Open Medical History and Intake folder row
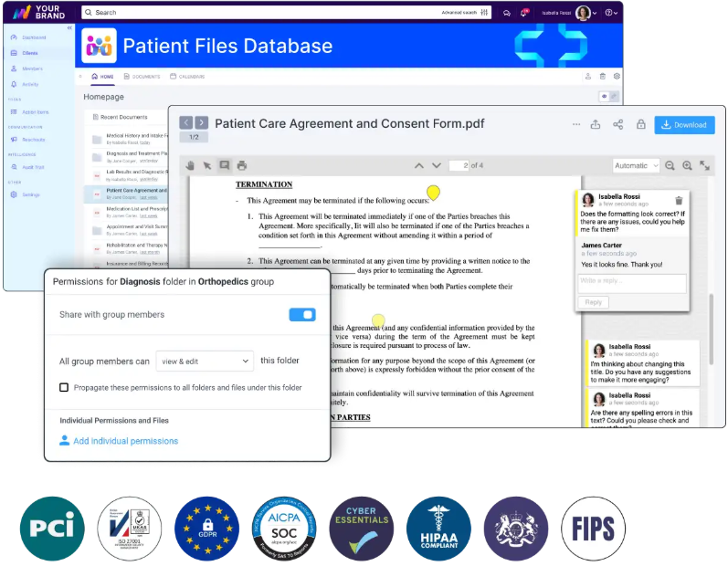 point(127,139)
